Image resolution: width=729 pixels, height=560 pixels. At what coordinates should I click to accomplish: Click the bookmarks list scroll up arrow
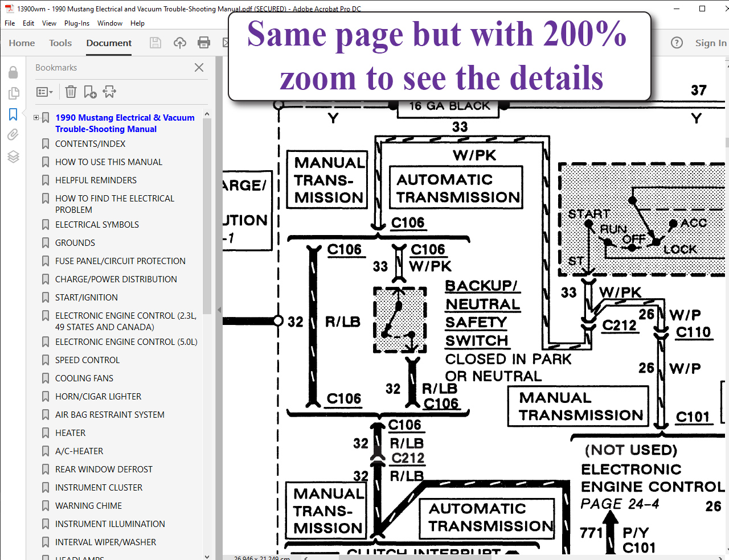pos(207,114)
